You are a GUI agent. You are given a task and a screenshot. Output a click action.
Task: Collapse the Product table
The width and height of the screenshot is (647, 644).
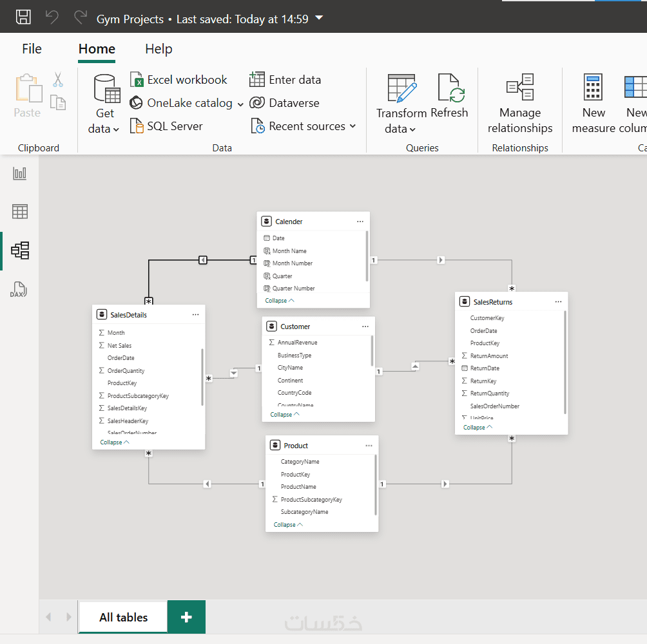tap(288, 525)
